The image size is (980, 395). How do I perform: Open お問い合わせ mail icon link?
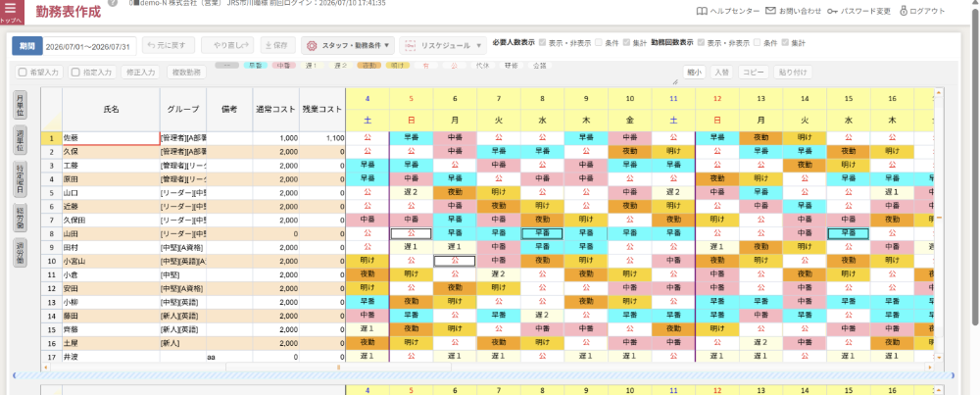(770, 11)
